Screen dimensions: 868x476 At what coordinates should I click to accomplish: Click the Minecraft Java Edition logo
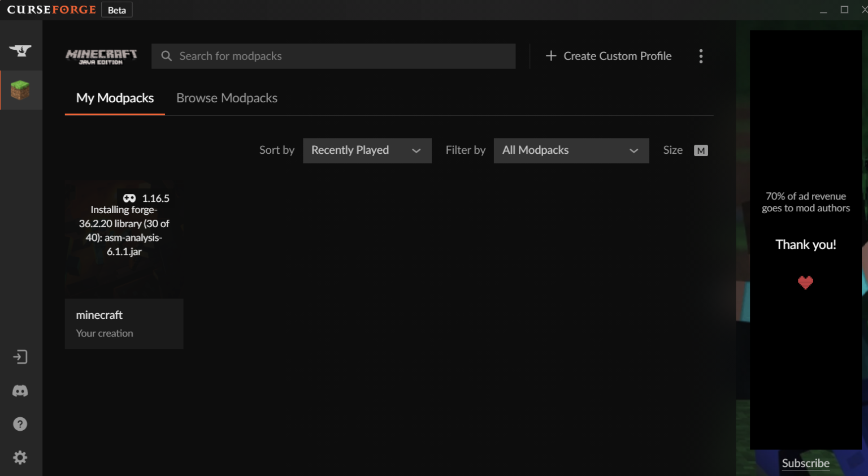[101, 57]
